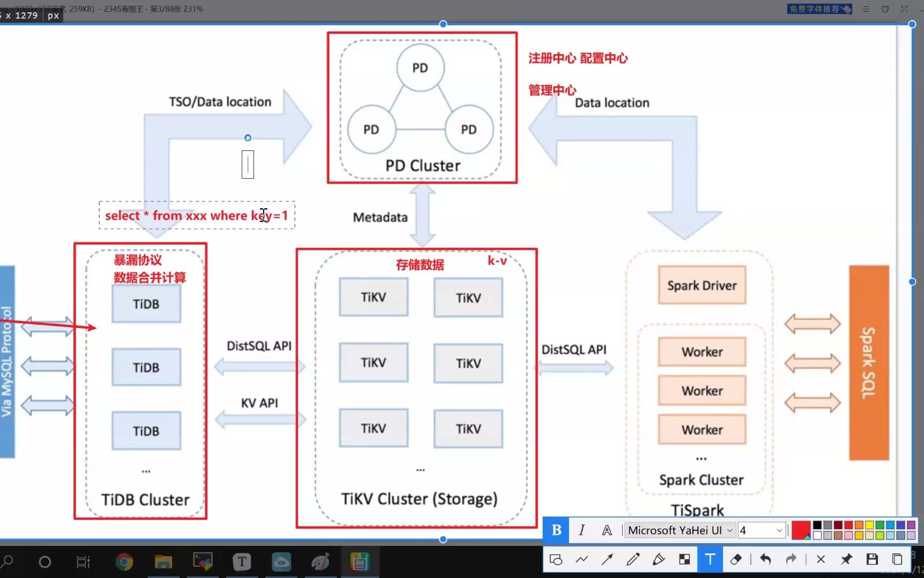Click the top-center selection handle

443,24
